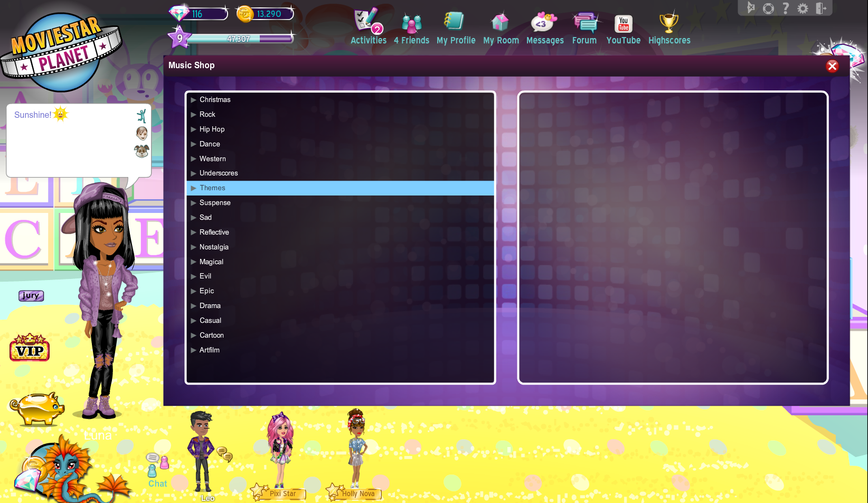Screen dimensions: 868x503
Task: Open the VIP badge
Action: (30, 349)
